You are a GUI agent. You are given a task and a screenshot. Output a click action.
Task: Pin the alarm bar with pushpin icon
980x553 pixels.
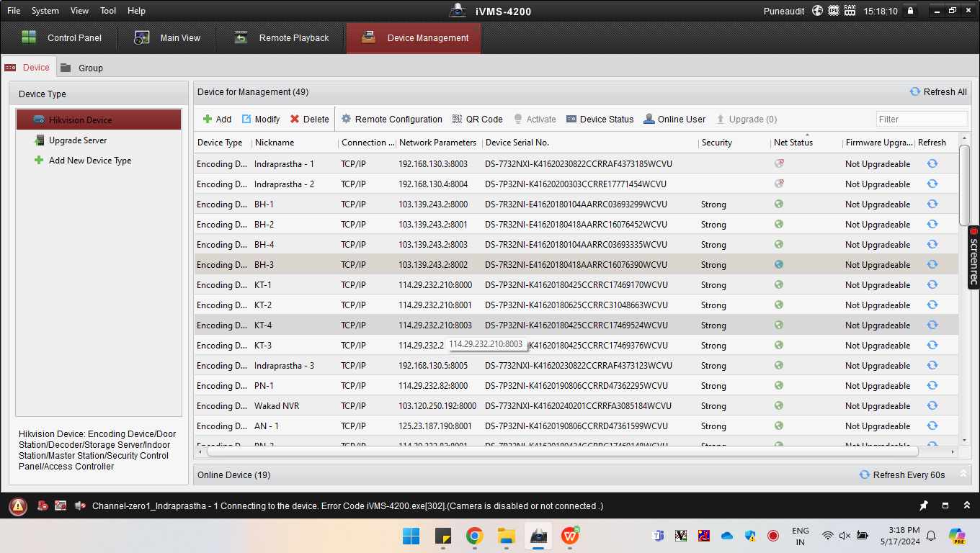point(924,506)
